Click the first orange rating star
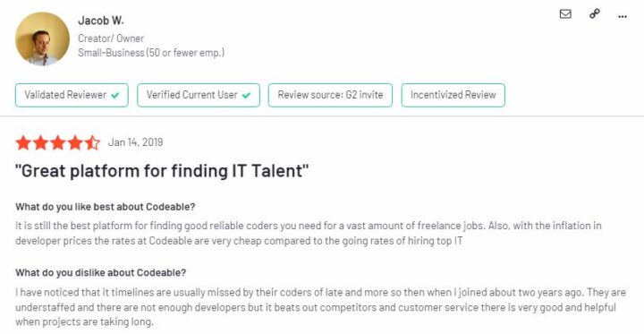Screen dimensions: 644x334 pyautogui.click(x=23, y=142)
